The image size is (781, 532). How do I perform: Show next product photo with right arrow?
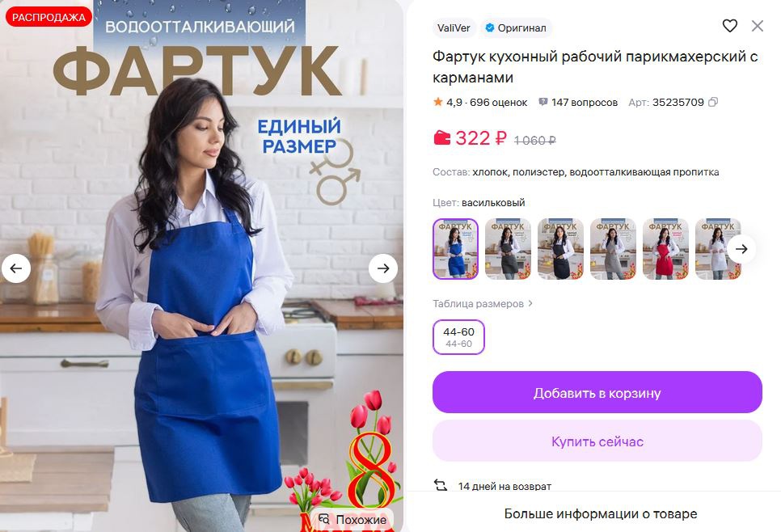pyautogui.click(x=383, y=268)
